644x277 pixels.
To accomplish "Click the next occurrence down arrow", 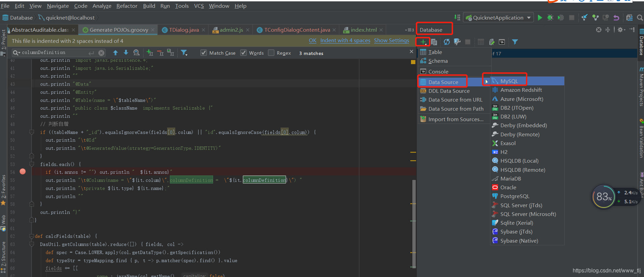I will 126,53.
